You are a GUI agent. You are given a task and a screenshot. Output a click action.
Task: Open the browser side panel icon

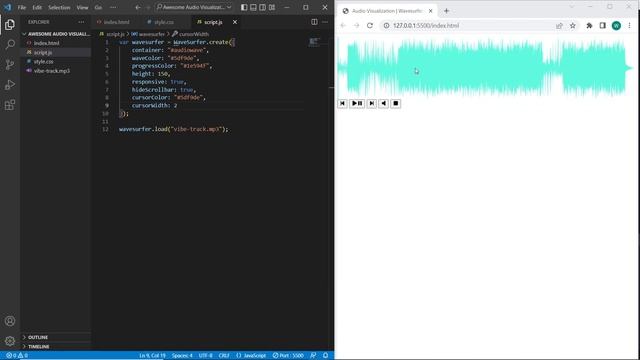[602, 25]
